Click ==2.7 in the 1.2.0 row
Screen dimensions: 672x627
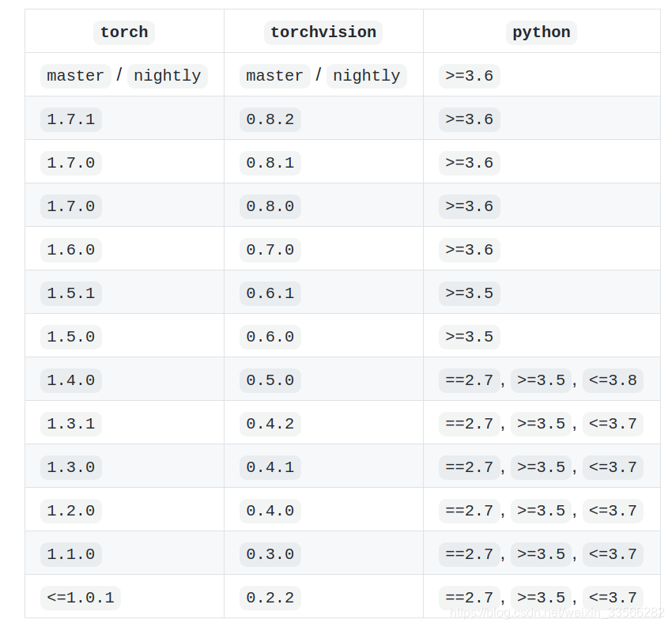(x=470, y=512)
